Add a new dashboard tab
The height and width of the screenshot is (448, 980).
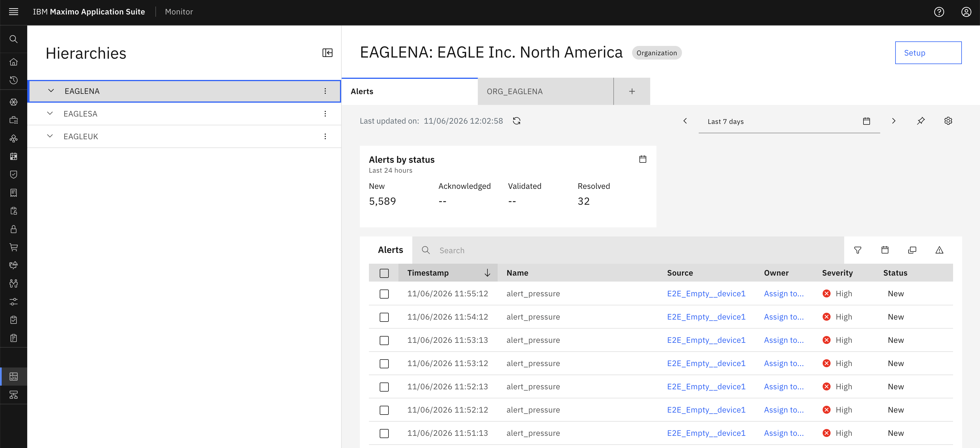632,91
